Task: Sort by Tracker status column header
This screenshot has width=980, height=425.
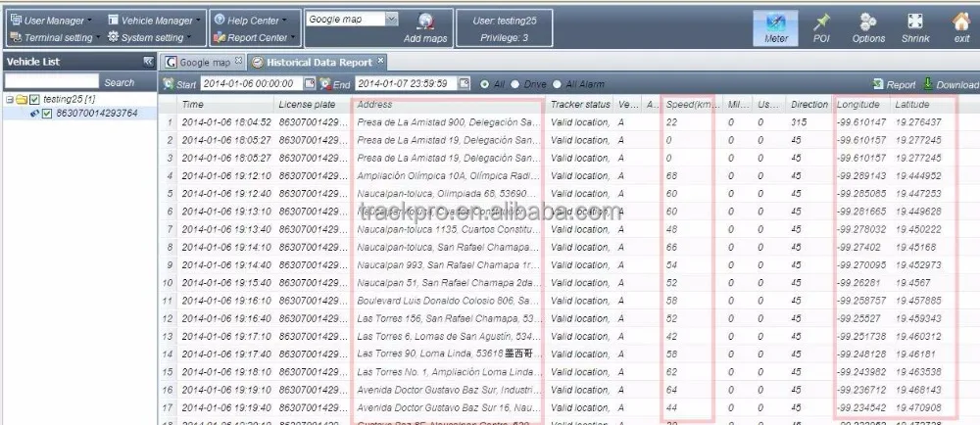Action: tap(580, 104)
